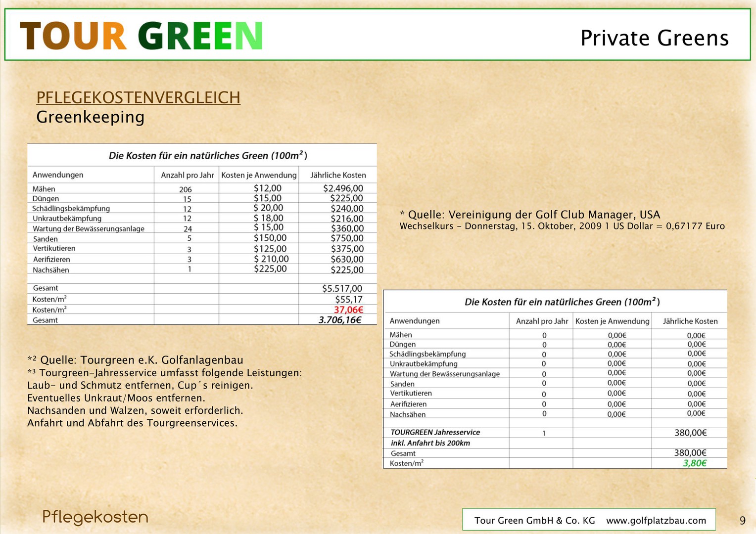Click the count '5' in the Sanden row
The width and height of the screenshot is (756, 534).
click(x=189, y=238)
